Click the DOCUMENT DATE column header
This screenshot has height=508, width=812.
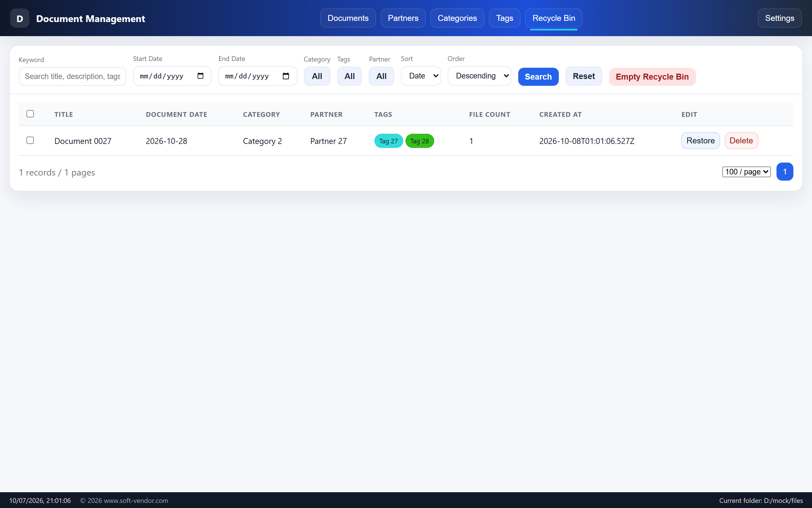coord(176,115)
